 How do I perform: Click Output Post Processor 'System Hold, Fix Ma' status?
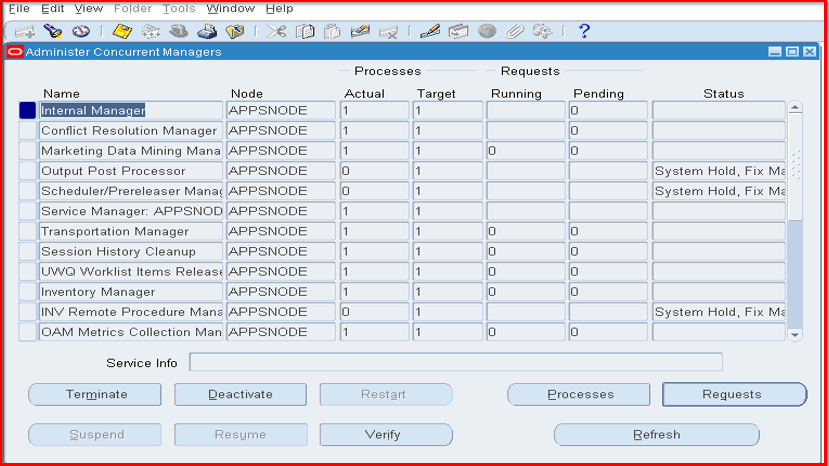point(719,171)
